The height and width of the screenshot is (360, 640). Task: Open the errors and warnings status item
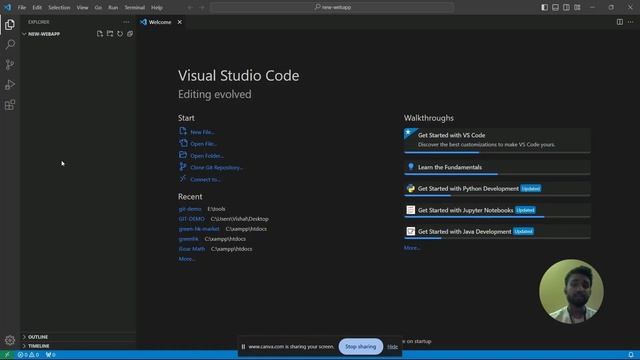(28, 355)
